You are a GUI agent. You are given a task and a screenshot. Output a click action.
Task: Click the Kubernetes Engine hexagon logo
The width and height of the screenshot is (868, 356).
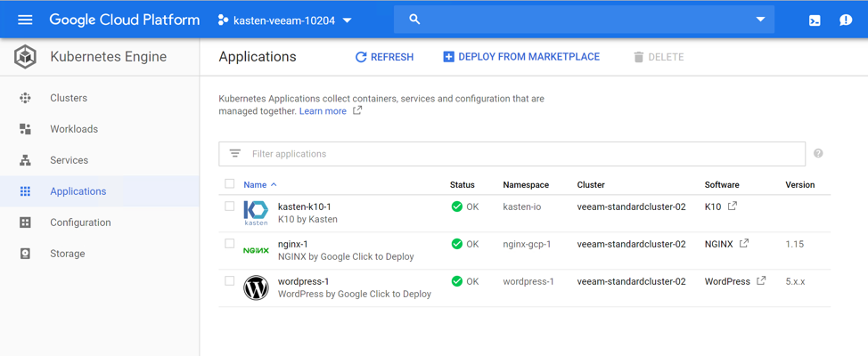(25, 57)
